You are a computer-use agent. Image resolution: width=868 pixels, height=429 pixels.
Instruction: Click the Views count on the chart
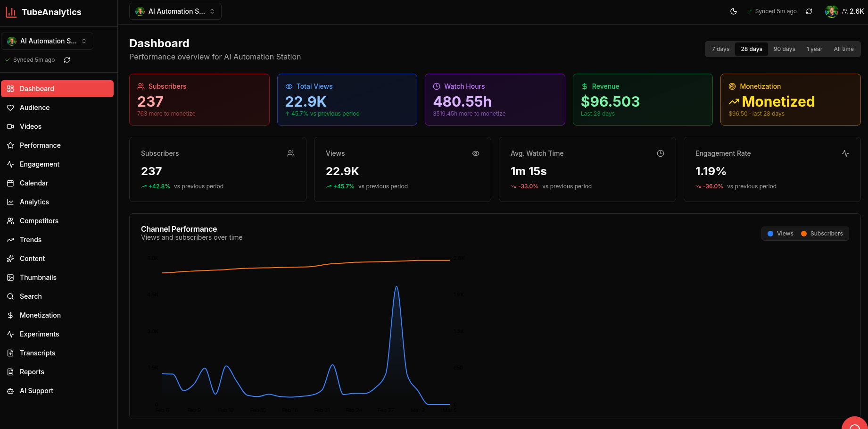[x=342, y=171]
